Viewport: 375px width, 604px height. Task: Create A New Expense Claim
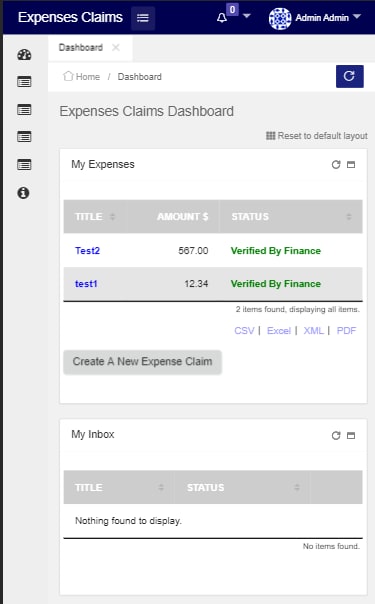142,361
